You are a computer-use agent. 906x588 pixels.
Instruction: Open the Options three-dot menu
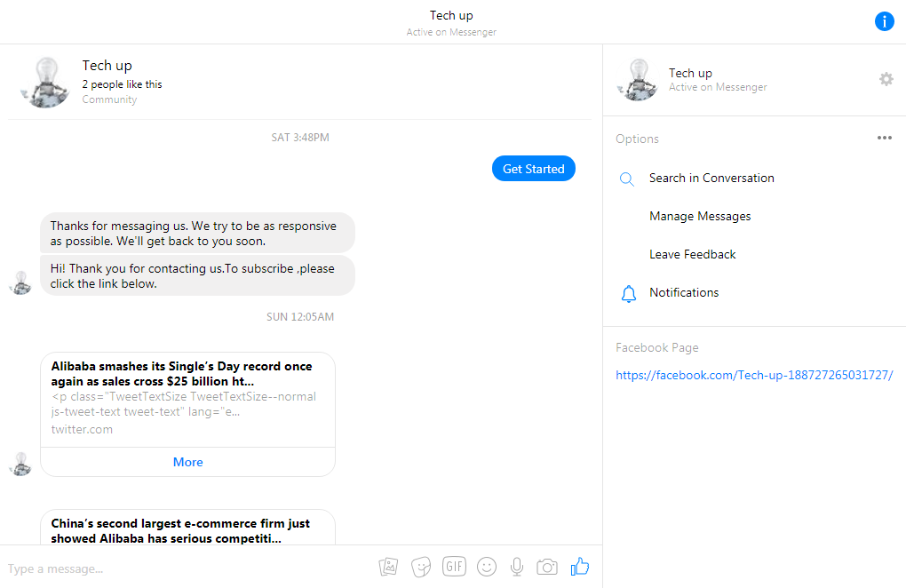[x=884, y=138]
